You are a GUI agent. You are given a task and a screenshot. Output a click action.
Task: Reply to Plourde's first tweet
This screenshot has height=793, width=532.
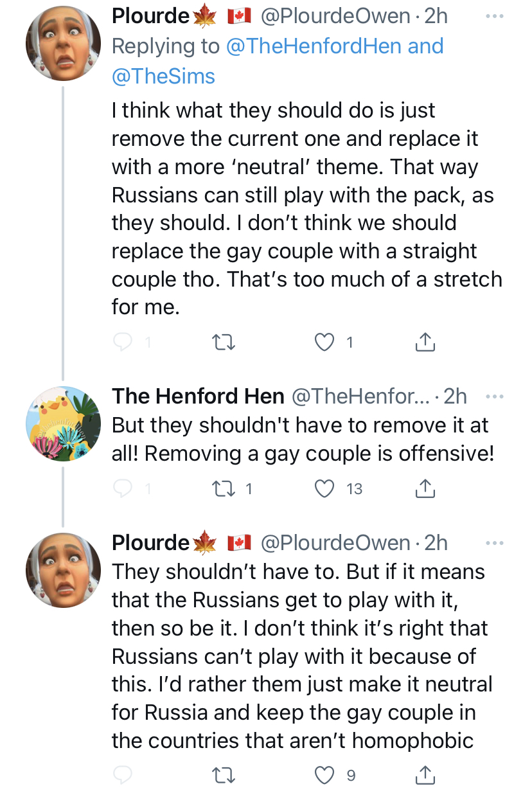pyautogui.click(x=123, y=343)
